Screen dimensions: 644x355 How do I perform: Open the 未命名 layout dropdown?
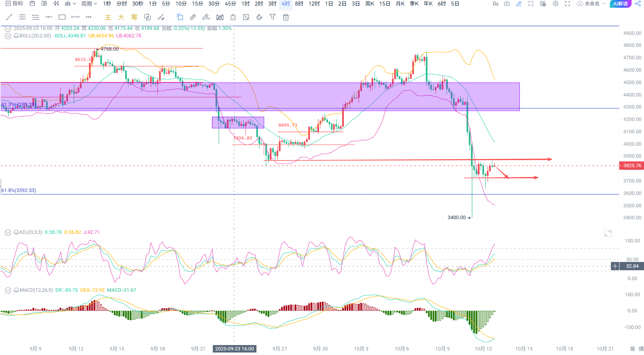591,4
